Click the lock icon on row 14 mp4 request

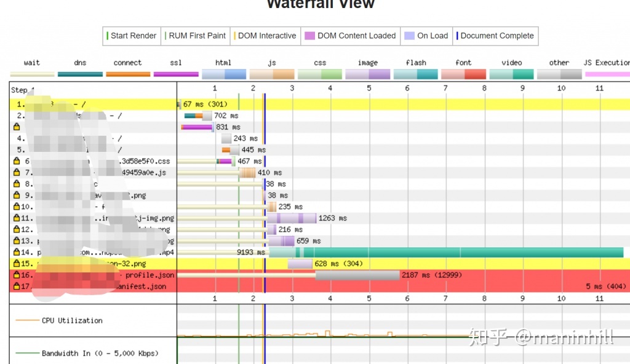point(17,252)
